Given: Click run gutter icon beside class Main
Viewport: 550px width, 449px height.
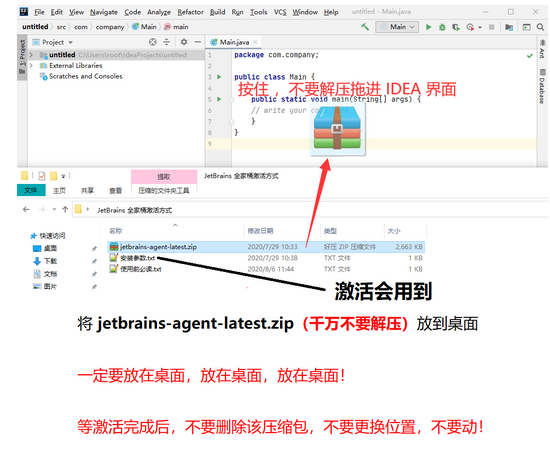Looking at the screenshot, I should click(x=219, y=77).
